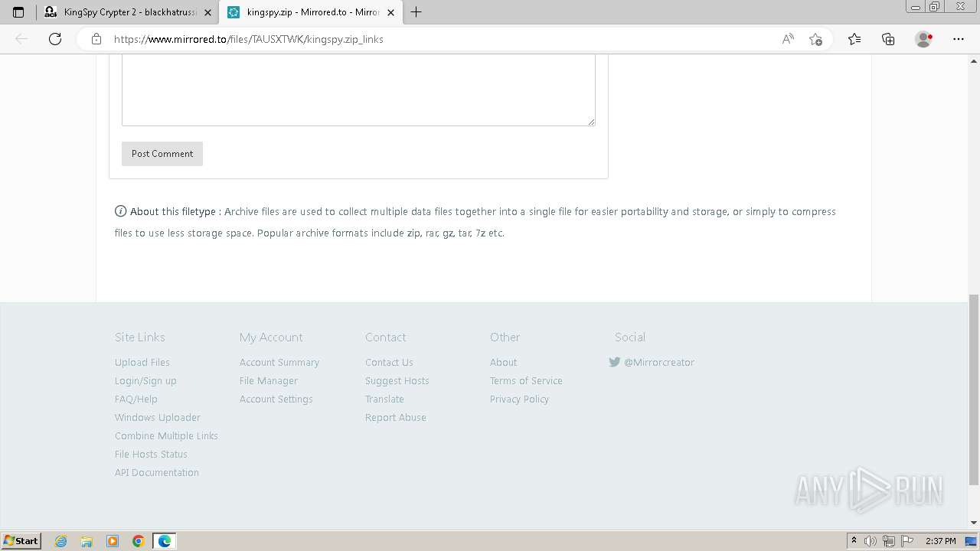Open the API Documentation link
Image resolution: width=980 pixels, height=551 pixels.
(157, 472)
